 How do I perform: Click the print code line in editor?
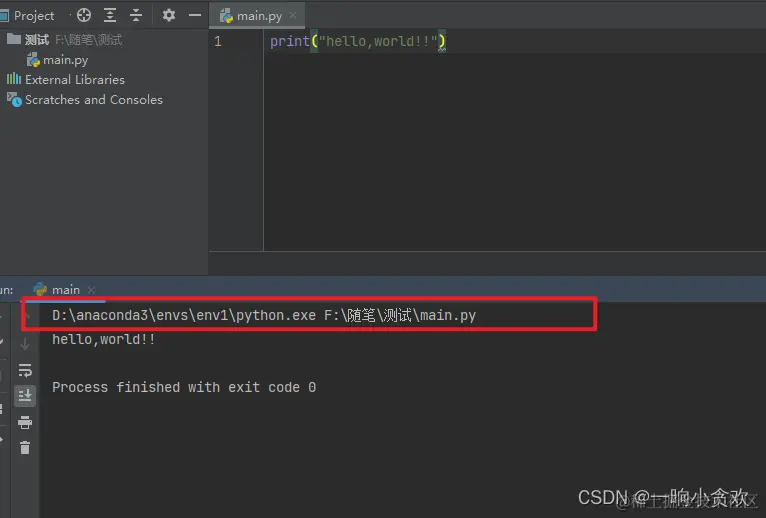358,41
